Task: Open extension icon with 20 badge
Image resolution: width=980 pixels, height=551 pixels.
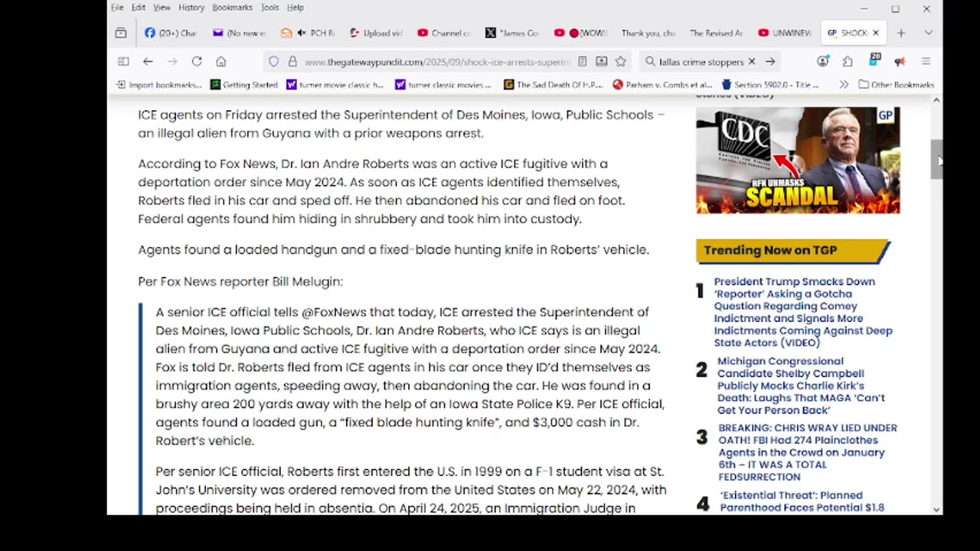Action: point(874,61)
